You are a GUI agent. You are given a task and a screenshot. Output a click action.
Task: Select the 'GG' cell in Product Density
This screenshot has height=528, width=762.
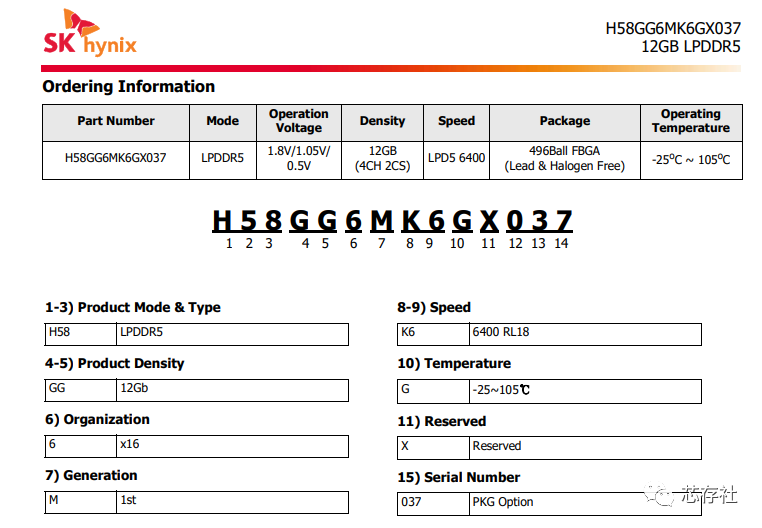81,390
